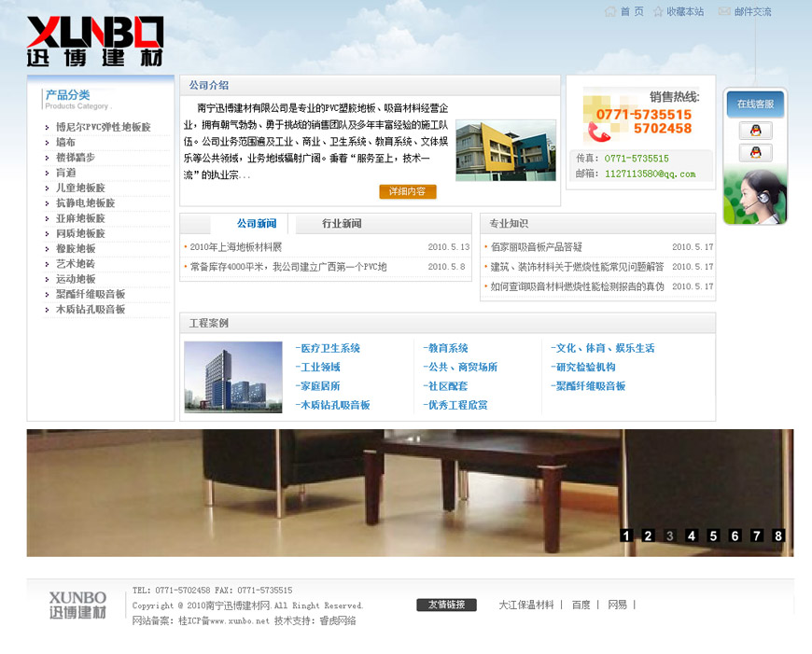
Task: Open the 医疗卫生系统 project case link
Action: pos(329,348)
